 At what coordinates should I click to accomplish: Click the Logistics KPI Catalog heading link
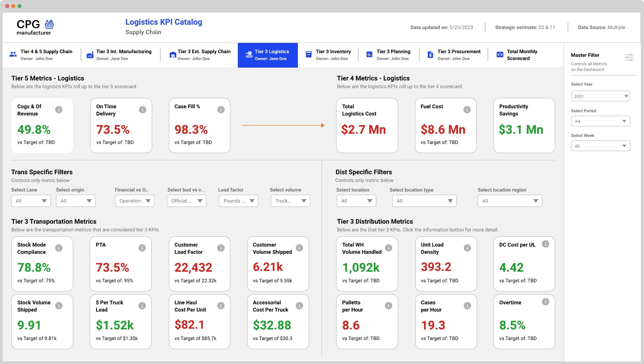tap(163, 22)
